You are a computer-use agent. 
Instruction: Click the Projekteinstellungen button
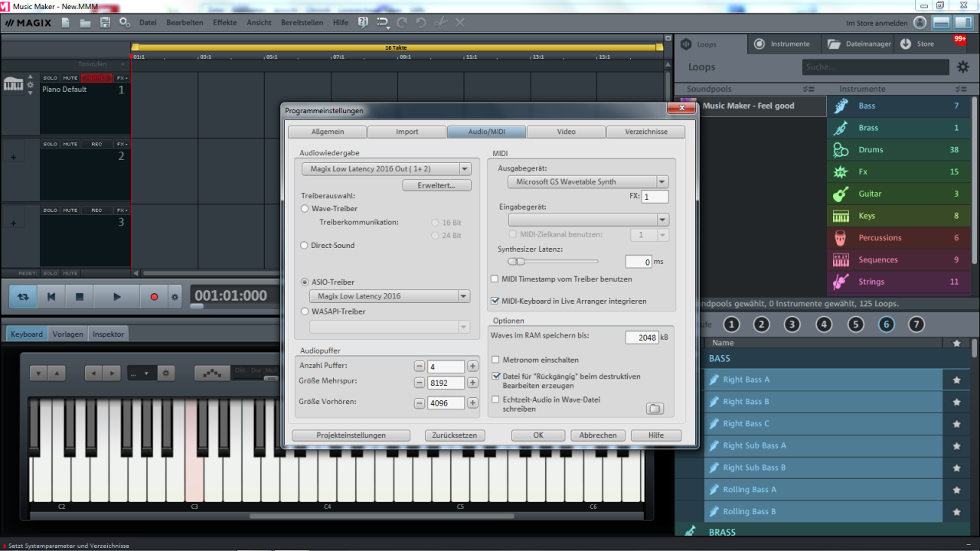(351, 435)
